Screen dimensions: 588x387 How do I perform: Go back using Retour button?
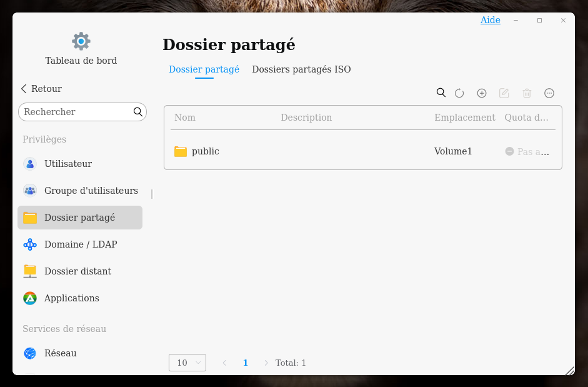[41, 89]
